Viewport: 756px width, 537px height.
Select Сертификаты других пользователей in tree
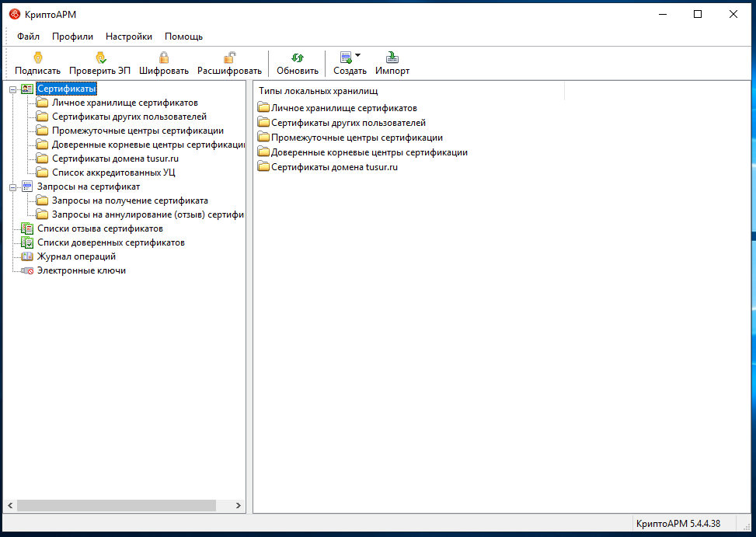tap(129, 117)
